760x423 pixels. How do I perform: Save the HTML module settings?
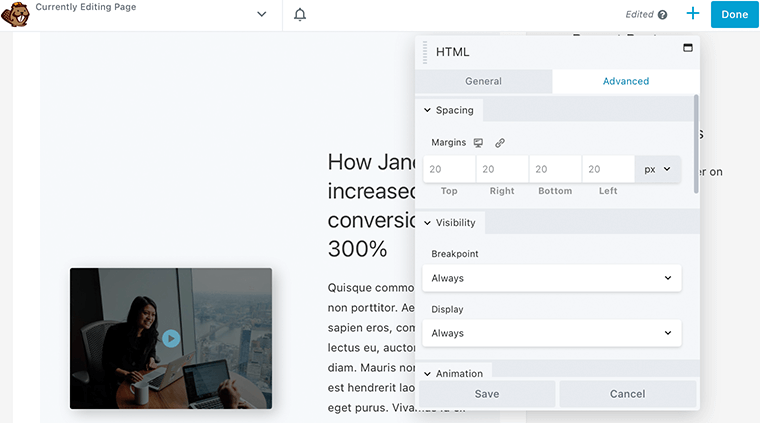point(487,394)
